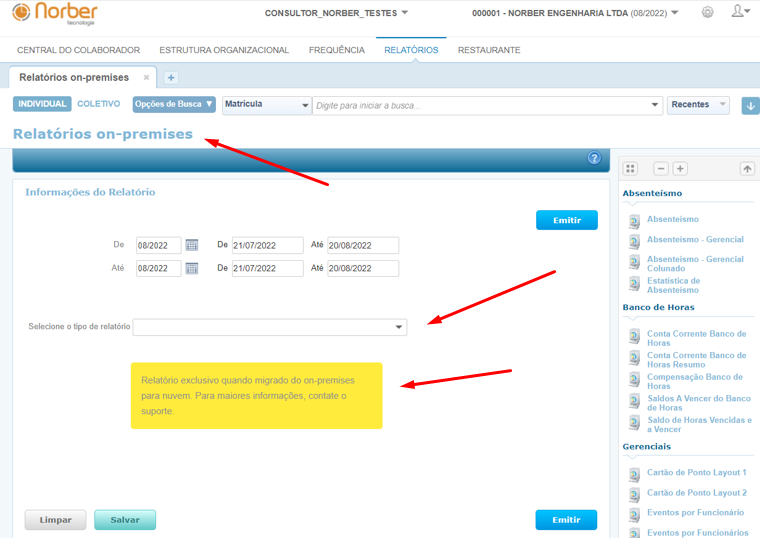Open the user profile icon menu
This screenshot has height=538, width=760.
tap(739, 12)
